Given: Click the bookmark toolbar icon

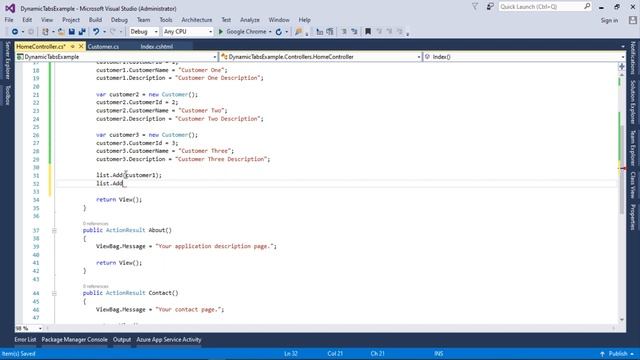Looking at the screenshot, I should [368, 31].
